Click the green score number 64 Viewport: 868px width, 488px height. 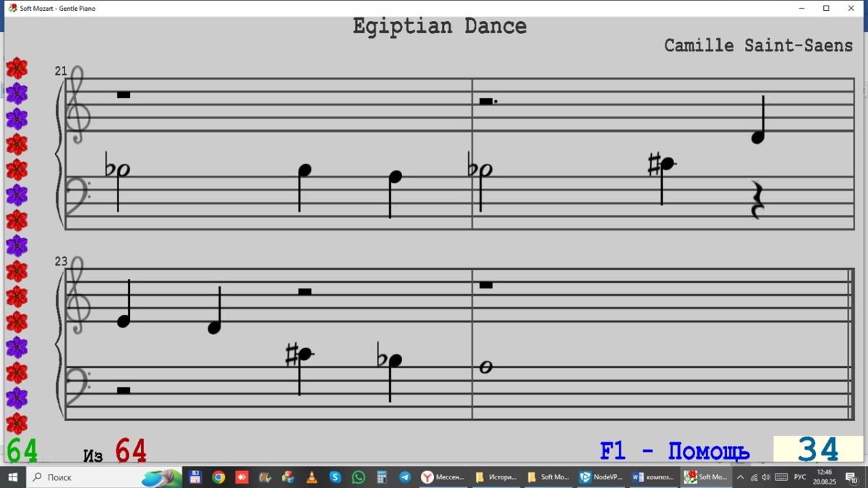coord(22,450)
